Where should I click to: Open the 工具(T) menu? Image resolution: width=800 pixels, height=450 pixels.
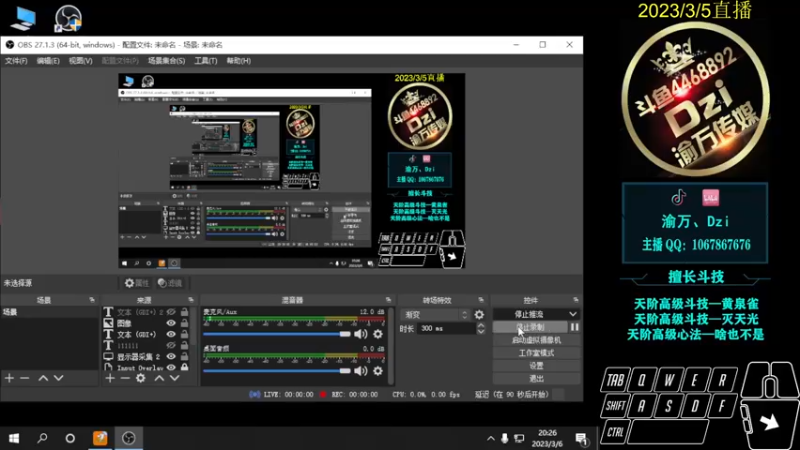pyautogui.click(x=206, y=61)
